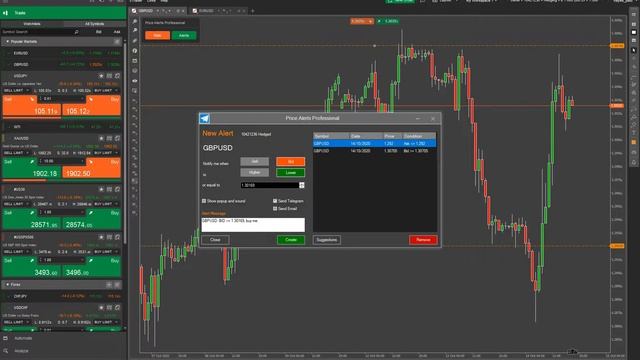Viewport: 640px width, 360px height.
Task: Open Automate section in sidebar
Action: (24, 338)
